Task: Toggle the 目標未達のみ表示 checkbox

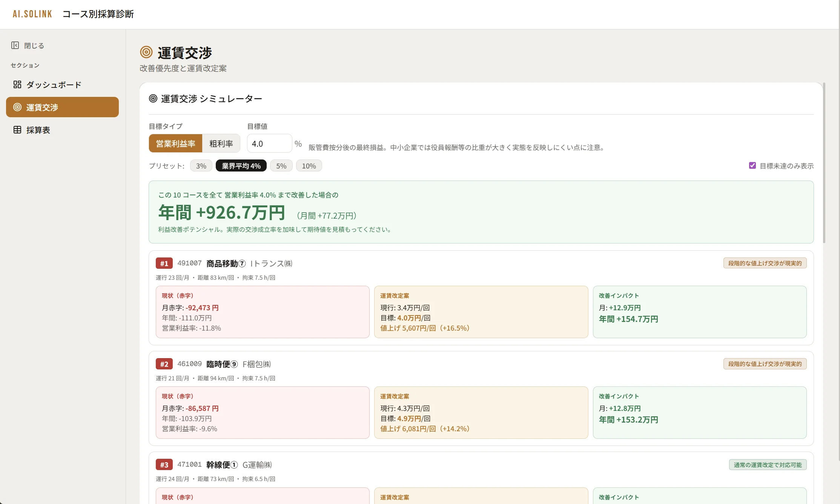Action: (x=752, y=165)
